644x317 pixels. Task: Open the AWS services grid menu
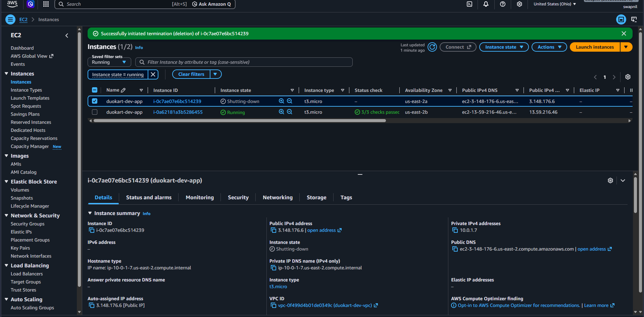[46, 4]
